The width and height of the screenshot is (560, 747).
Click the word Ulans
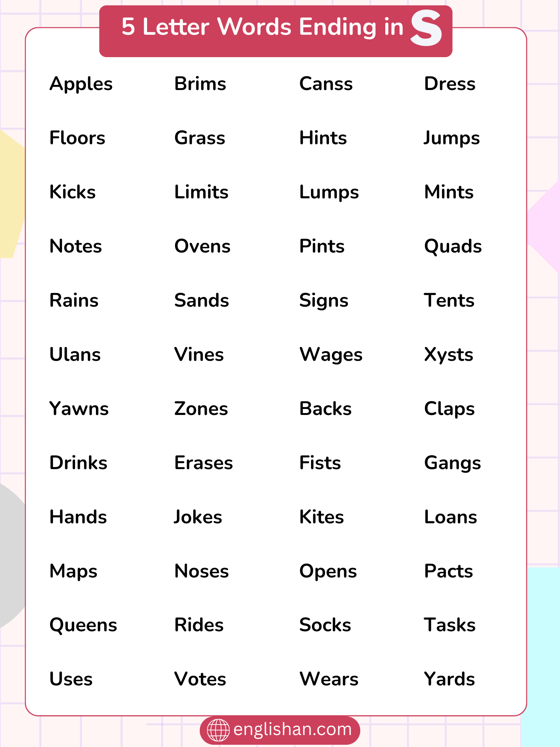pyautogui.click(x=75, y=355)
